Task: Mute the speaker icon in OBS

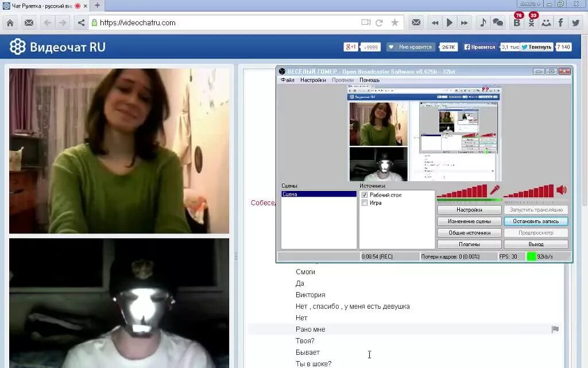Action: point(562,190)
